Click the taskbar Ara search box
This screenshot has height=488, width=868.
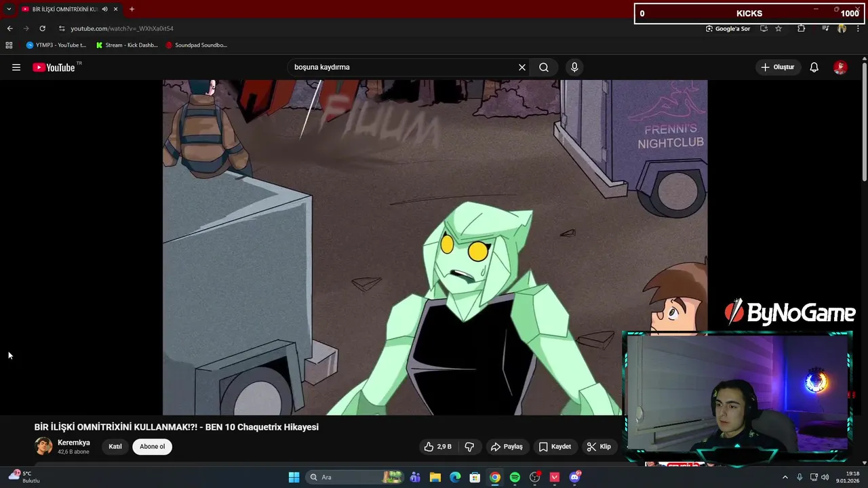356,477
